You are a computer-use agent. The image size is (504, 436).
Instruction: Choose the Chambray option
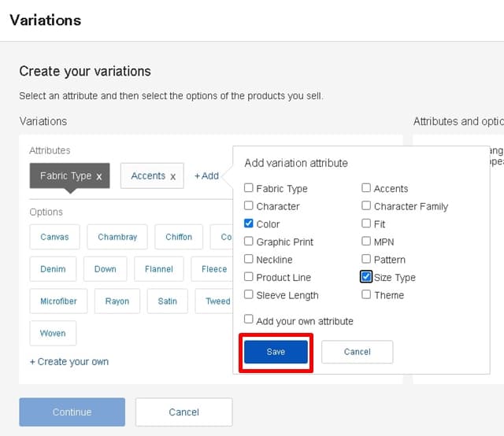[x=117, y=237]
